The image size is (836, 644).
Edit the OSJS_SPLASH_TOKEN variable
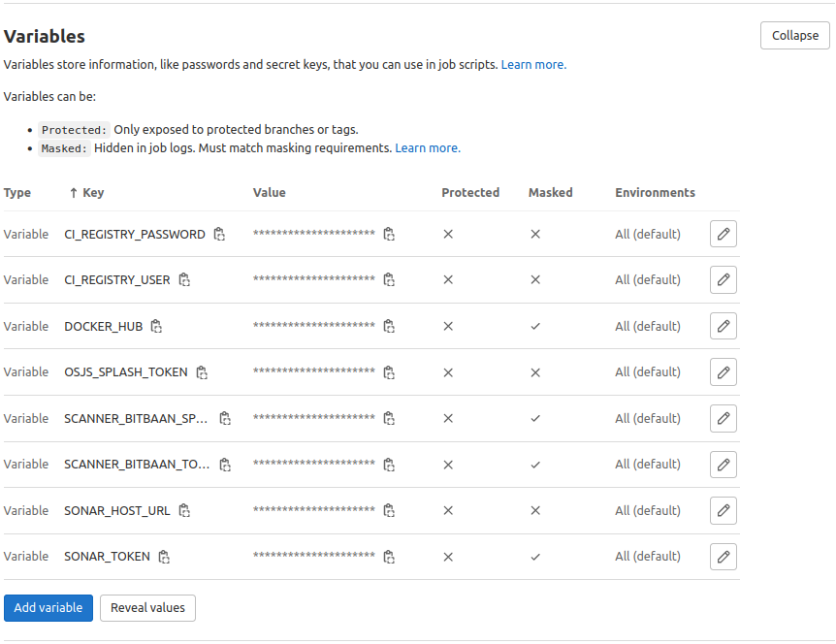(x=723, y=372)
